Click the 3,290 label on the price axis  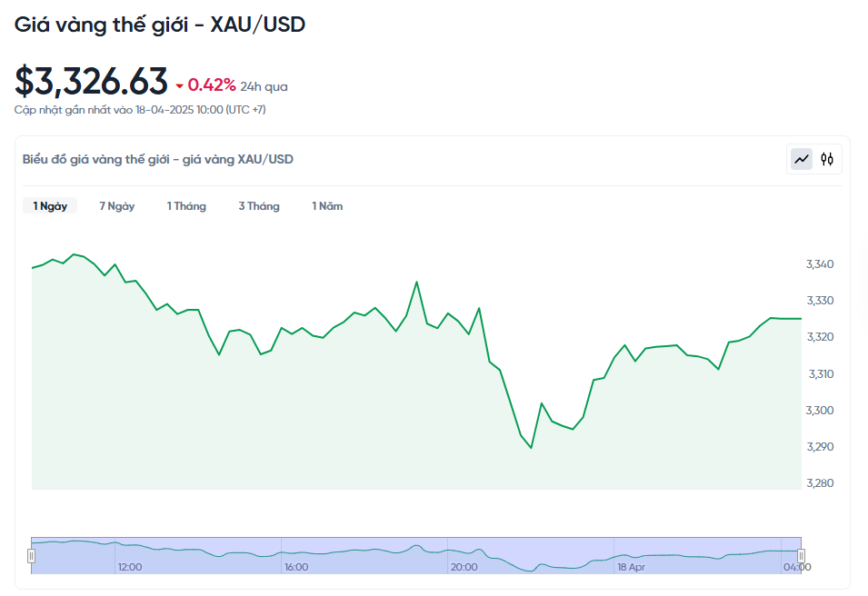820,447
